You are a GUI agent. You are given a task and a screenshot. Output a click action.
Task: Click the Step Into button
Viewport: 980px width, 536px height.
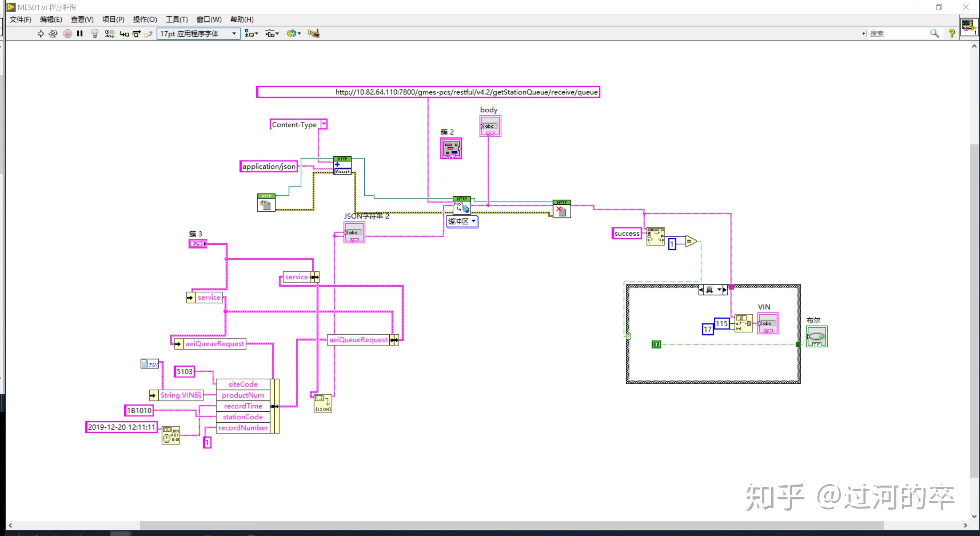click(x=124, y=34)
